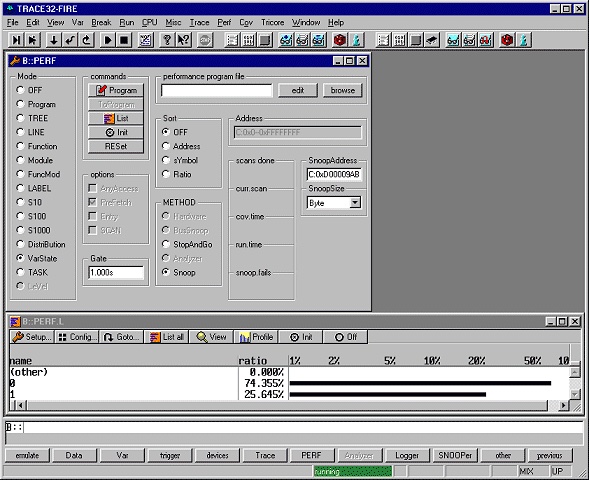589x480 pixels.
Task: Open the Window menu
Action: [306, 23]
